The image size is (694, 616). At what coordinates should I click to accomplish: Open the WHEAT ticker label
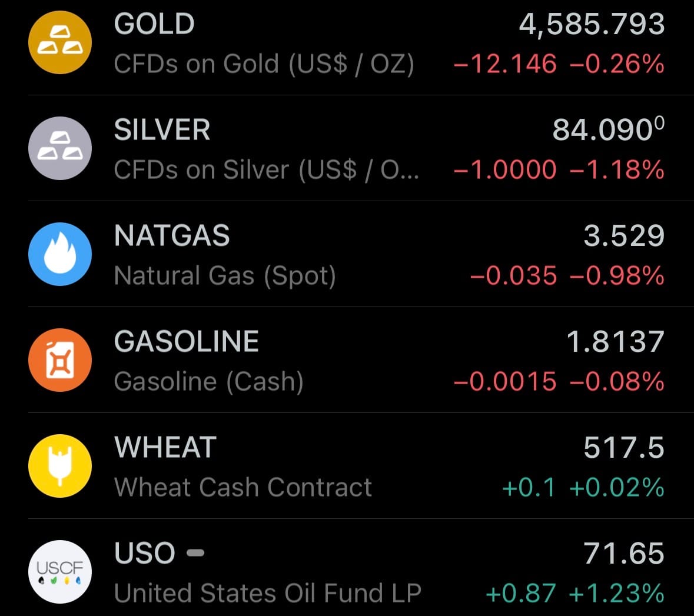click(x=165, y=448)
